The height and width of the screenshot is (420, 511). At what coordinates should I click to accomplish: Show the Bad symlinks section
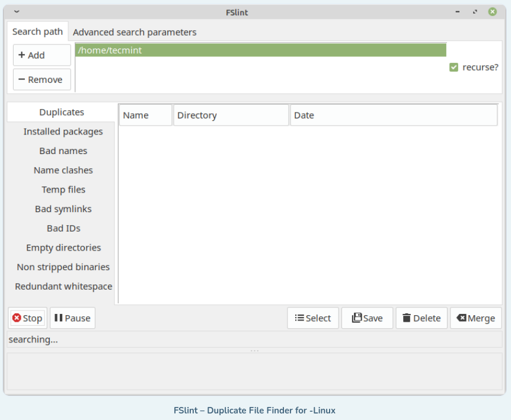(63, 209)
